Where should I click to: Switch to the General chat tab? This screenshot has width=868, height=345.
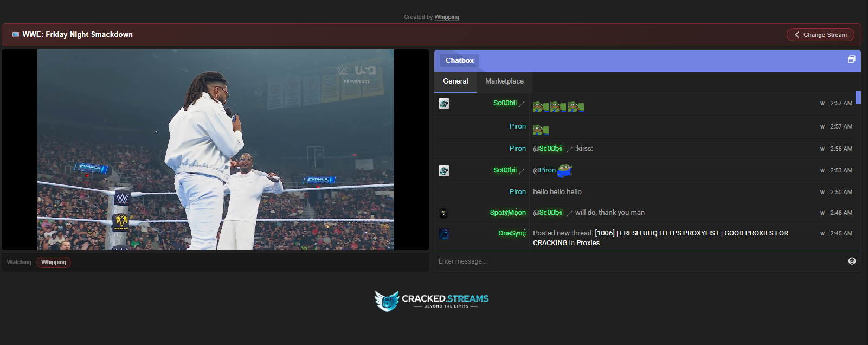coord(455,81)
